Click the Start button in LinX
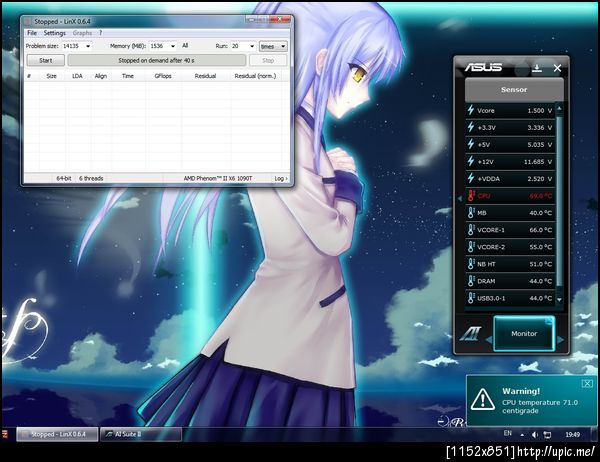 [x=46, y=60]
